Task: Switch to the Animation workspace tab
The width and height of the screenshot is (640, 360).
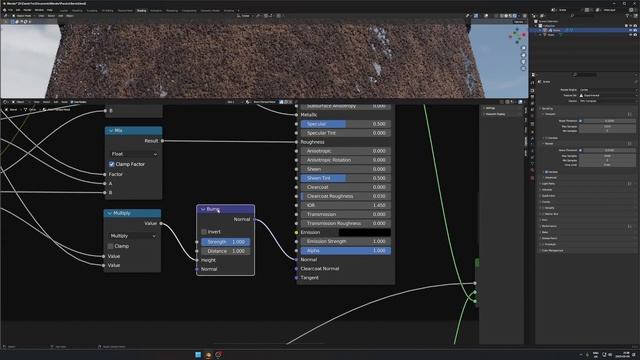Action: click(x=156, y=10)
